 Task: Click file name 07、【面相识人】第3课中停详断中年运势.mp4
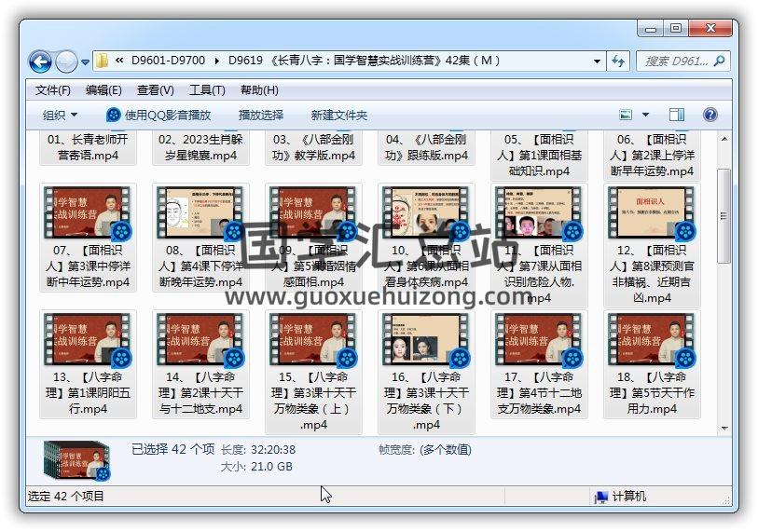tap(88, 266)
